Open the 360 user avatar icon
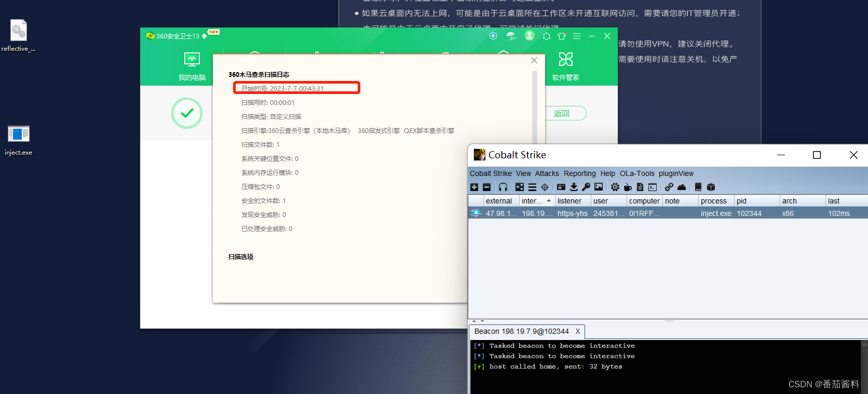This screenshot has height=394, width=868. pyautogui.click(x=530, y=35)
